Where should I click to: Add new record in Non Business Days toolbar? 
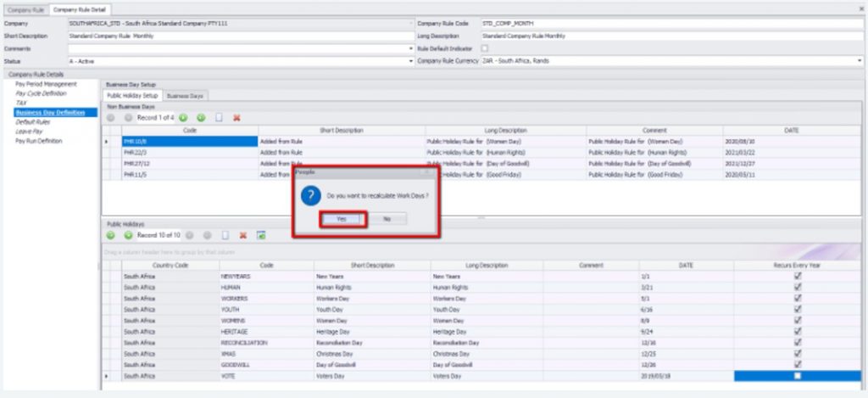[x=219, y=118]
